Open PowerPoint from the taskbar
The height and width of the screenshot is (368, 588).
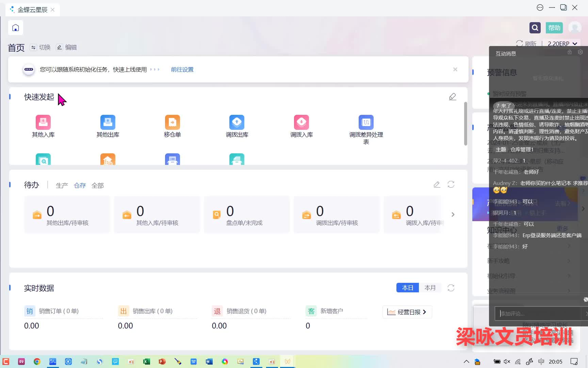point(162,362)
